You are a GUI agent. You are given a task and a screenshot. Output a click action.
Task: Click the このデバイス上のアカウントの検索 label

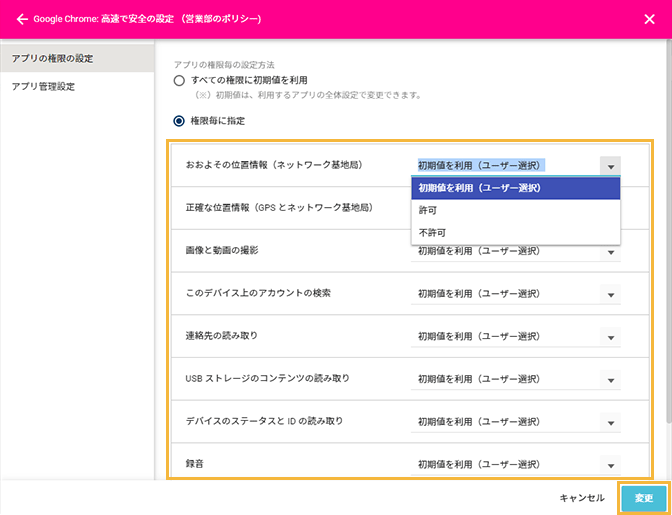(x=258, y=293)
